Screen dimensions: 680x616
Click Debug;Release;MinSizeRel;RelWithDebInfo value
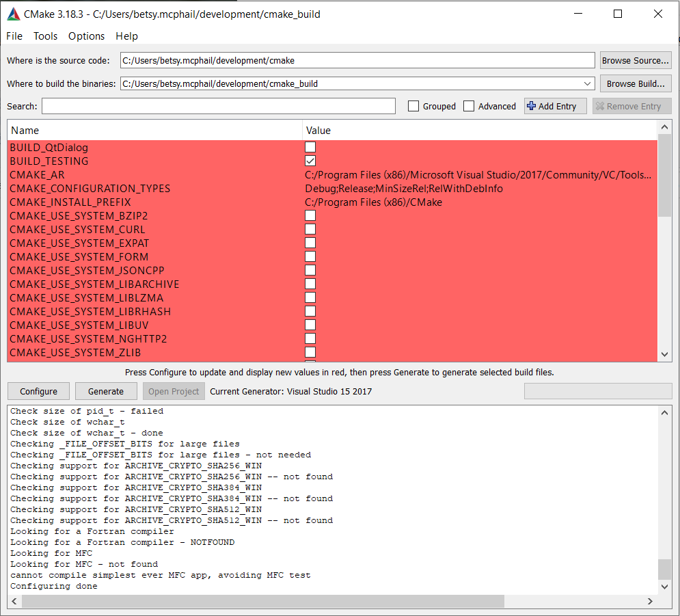coord(404,188)
